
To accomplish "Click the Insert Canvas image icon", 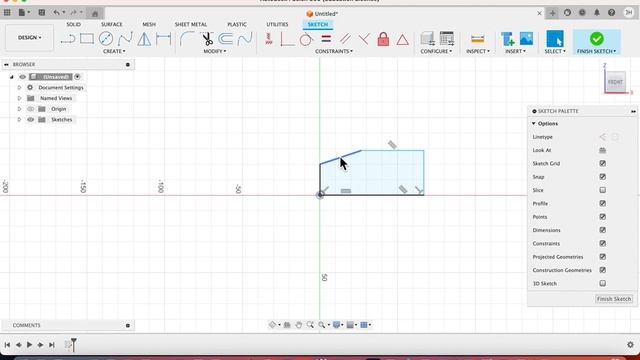I will coord(526,39).
